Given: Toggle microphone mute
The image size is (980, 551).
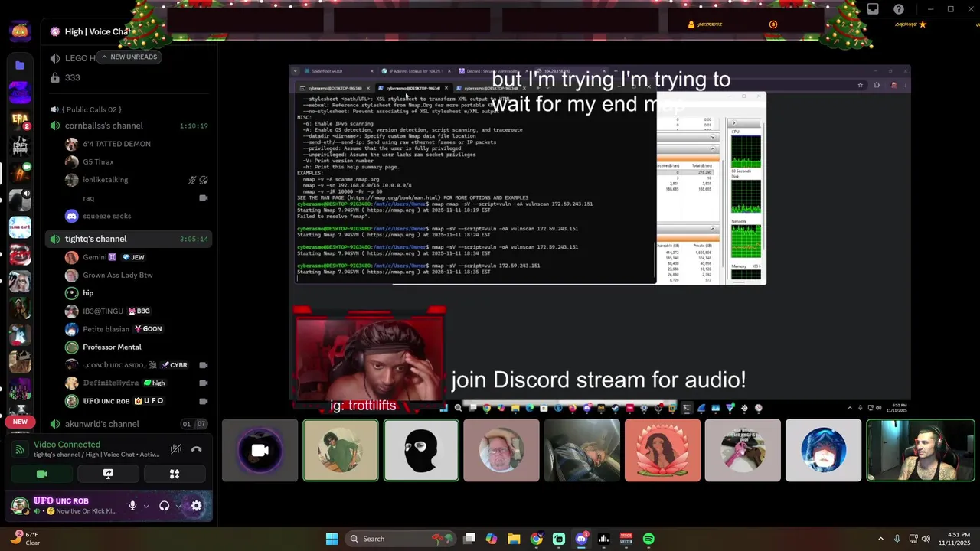Looking at the screenshot, I should (x=132, y=506).
